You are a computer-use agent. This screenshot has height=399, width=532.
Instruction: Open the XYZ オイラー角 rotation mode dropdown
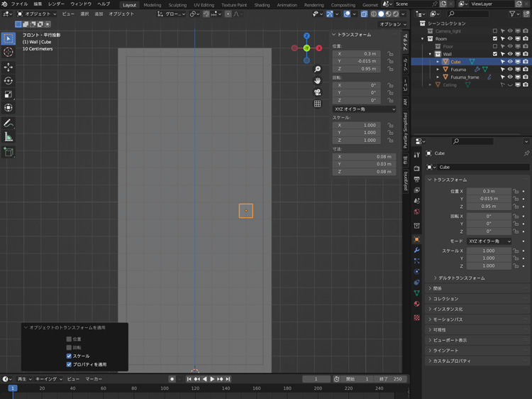click(365, 109)
